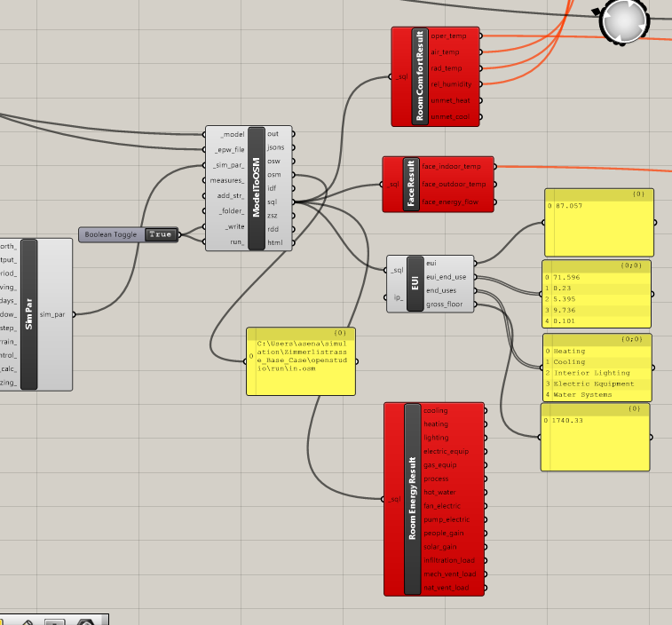Image resolution: width=672 pixels, height=625 pixels.
Task: Click the face_indoor_temp output
Action: point(451,166)
